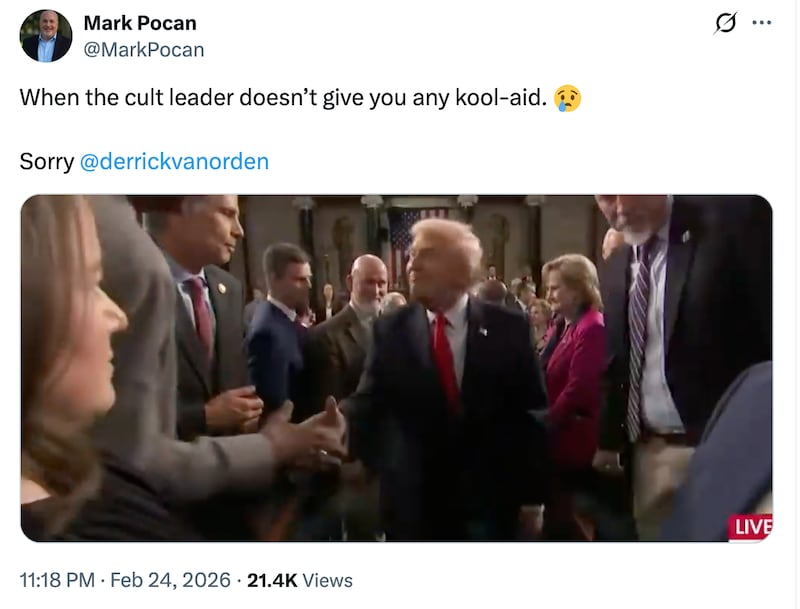This screenshot has height=609, width=800.
Task: Click the Views label next to 21.4K
Action: coord(331,578)
